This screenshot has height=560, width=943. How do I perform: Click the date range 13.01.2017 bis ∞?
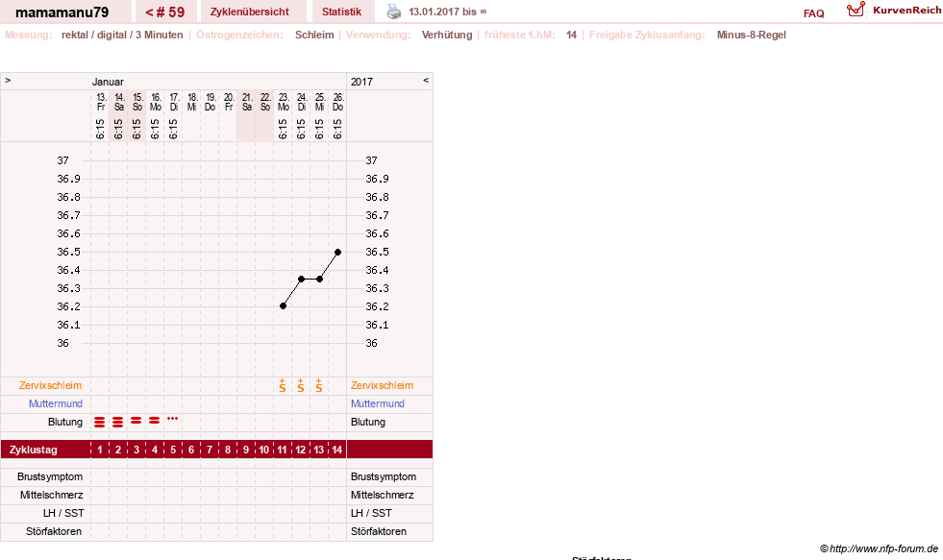(447, 12)
